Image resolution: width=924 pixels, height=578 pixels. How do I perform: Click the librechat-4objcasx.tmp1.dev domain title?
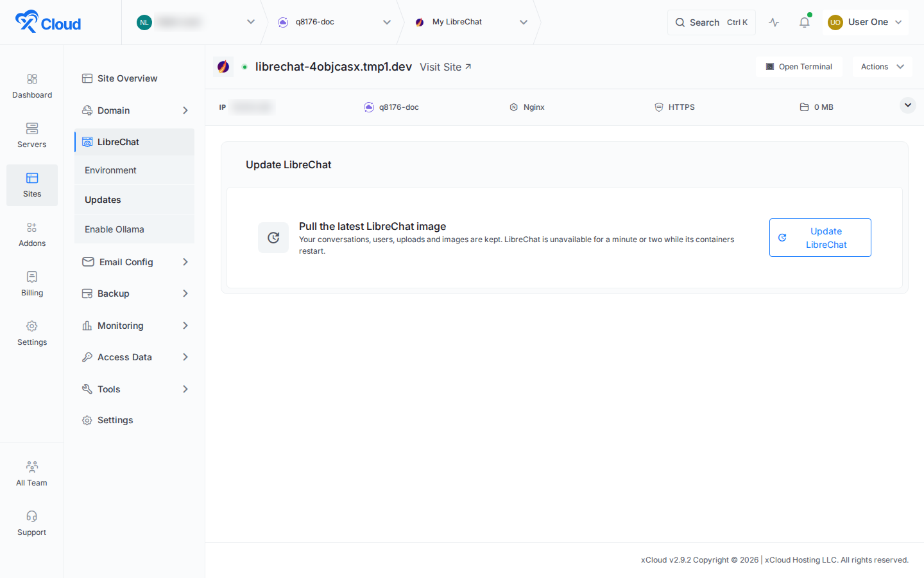(334, 67)
